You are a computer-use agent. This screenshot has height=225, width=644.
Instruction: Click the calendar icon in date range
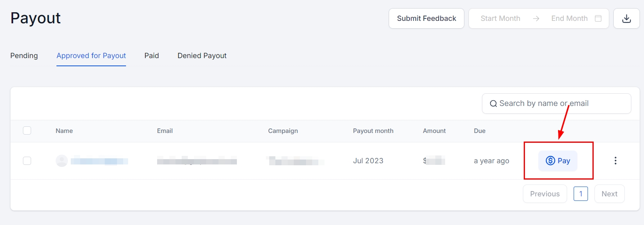[x=598, y=18]
